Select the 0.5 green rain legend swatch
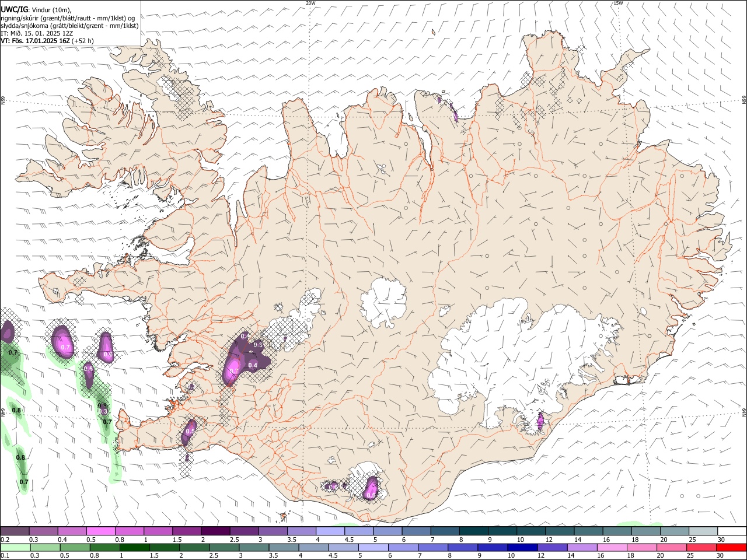 point(75,547)
